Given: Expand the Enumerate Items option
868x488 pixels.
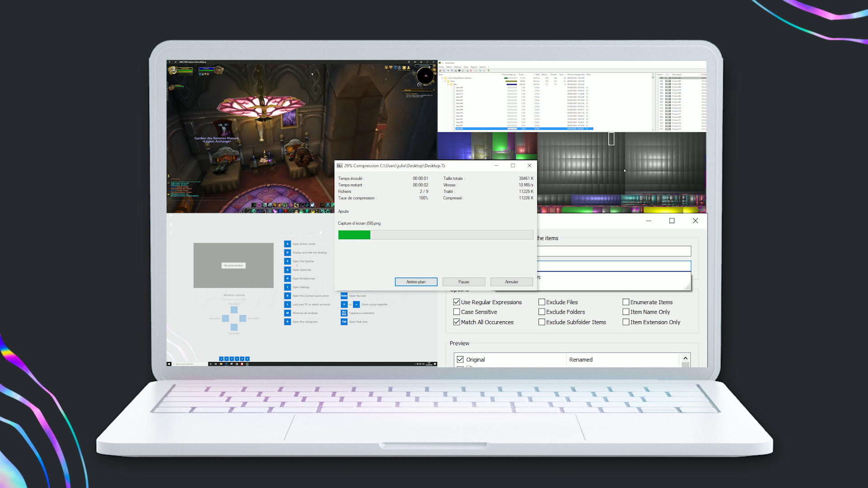Looking at the screenshot, I should (x=625, y=301).
